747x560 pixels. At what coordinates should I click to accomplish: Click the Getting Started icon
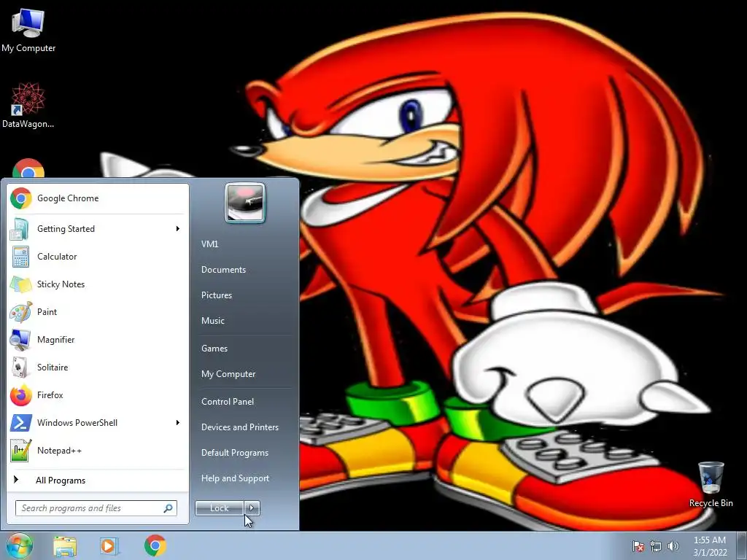click(20, 229)
